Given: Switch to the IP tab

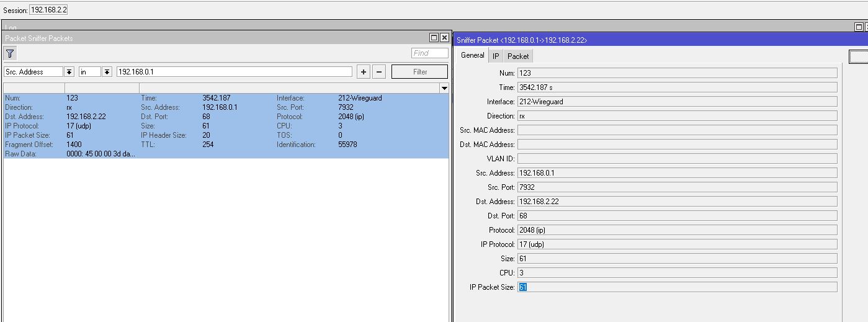Looking at the screenshot, I should tap(496, 56).
